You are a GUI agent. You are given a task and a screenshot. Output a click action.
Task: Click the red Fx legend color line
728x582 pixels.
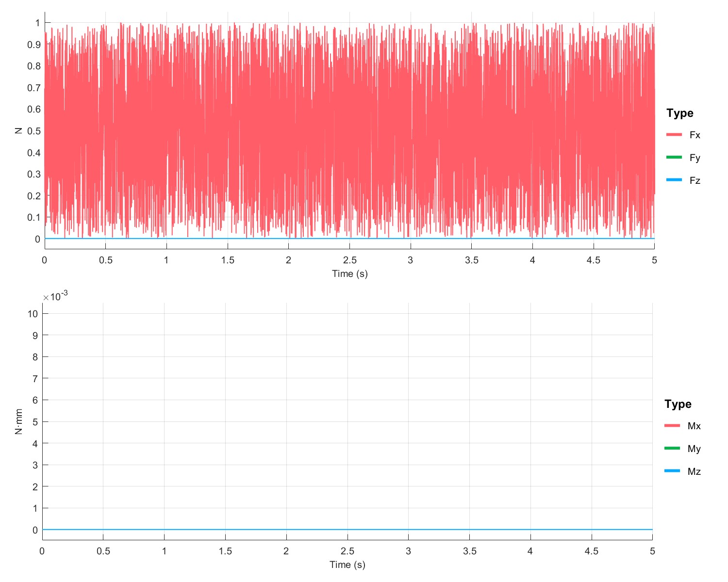(x=674, y=134)
